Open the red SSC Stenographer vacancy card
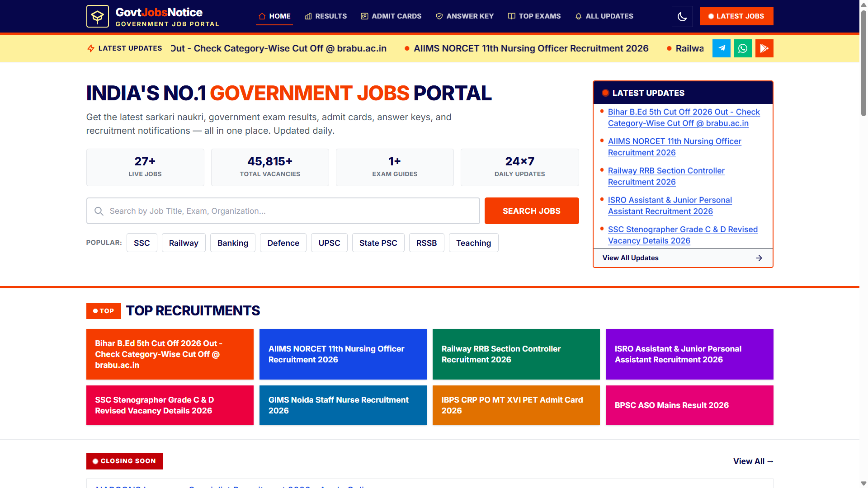Viewport: 868px width, 488px height. [x=170, y=405]
